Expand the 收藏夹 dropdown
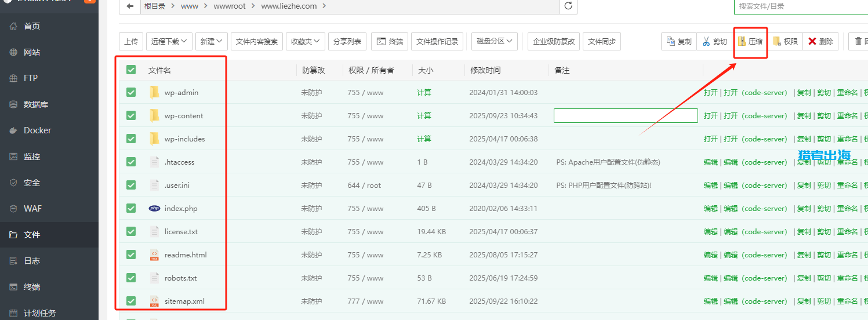 click(x=306, y=41)
